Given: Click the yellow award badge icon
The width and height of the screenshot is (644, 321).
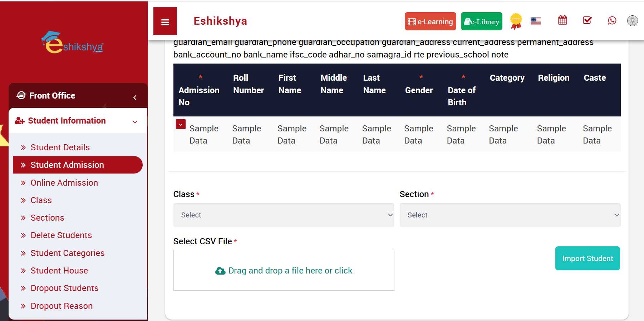Looking at the screenshot, I should pyautogui.click(x=516, y=21).
